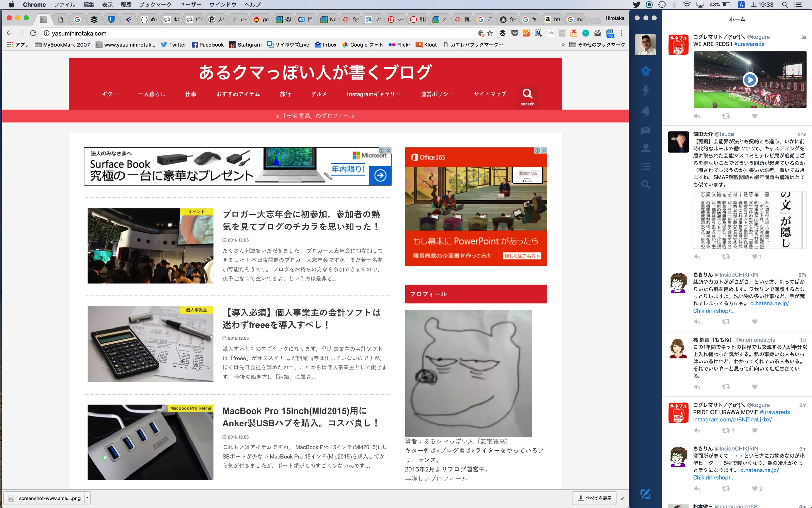
Task: Click the Surface Book ad arrow button
Action: click(380, 175)
